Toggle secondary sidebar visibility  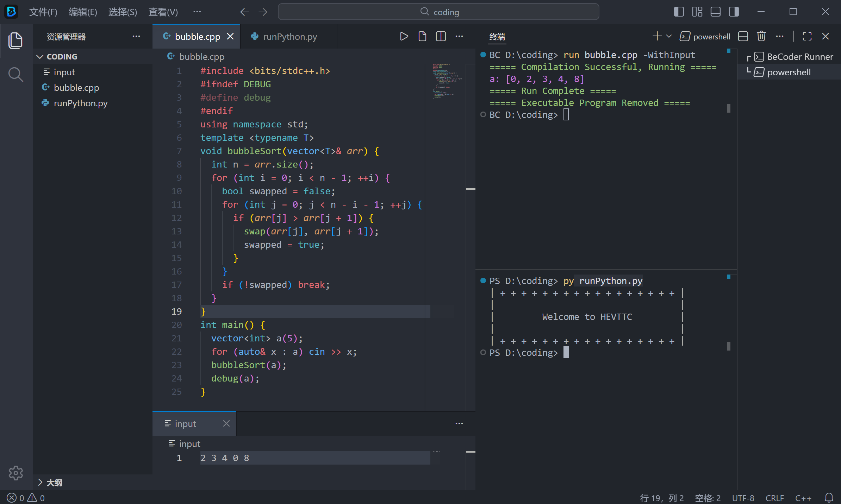pyautogui.click(x=734, y=12)
